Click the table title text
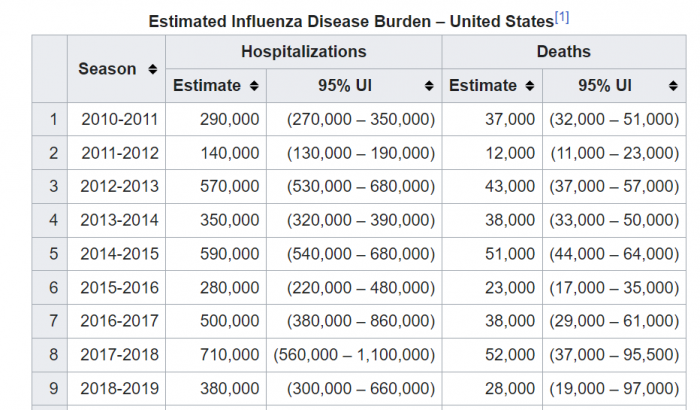The width and height of the screenshot is (700, 410). coord(350,20)
